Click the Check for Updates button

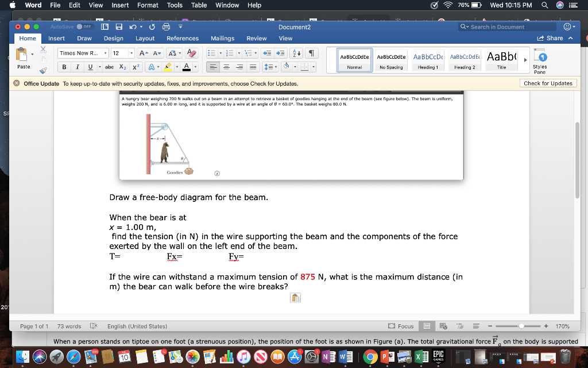click(x=548, y=83)
